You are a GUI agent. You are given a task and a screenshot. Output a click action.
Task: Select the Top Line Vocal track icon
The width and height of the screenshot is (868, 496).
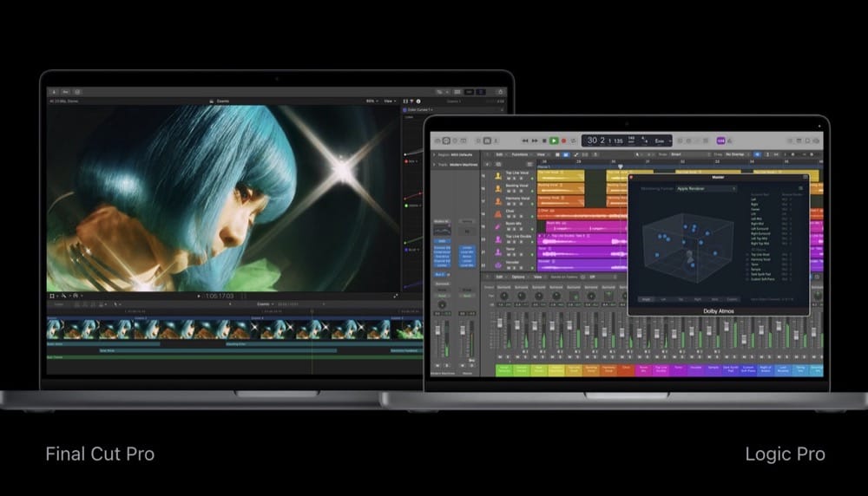point(498,176)
